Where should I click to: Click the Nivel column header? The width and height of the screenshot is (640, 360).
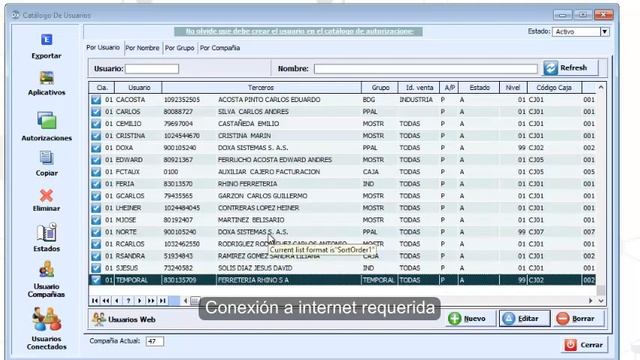(513, 87)
